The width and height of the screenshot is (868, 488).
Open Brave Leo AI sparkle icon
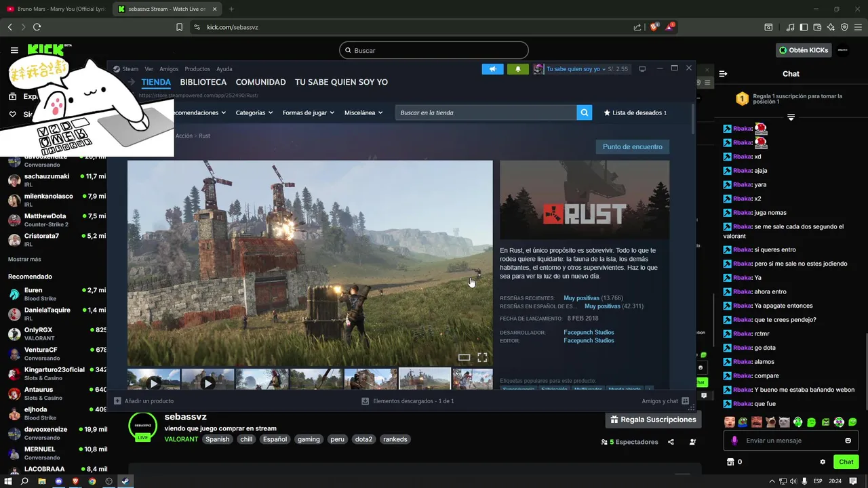click(x=831, y=27)
